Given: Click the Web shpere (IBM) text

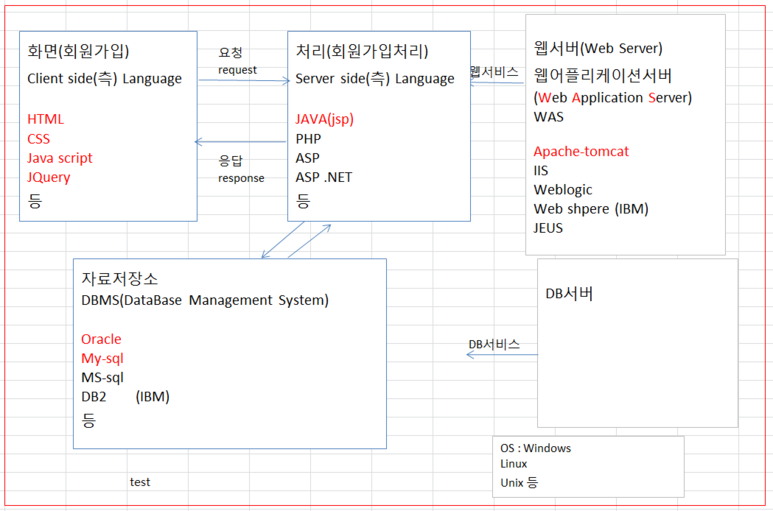Looking at the screenshot, I should pos(591,209).
